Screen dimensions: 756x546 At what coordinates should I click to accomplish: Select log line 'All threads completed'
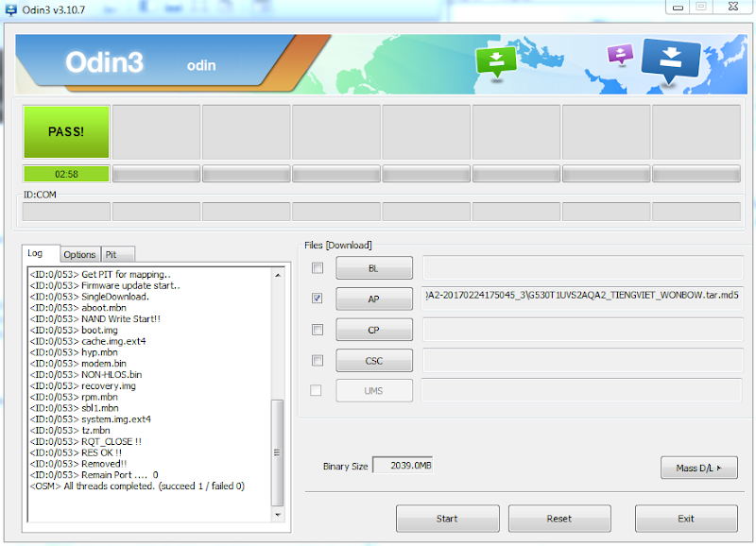click(x=137, y=486)
